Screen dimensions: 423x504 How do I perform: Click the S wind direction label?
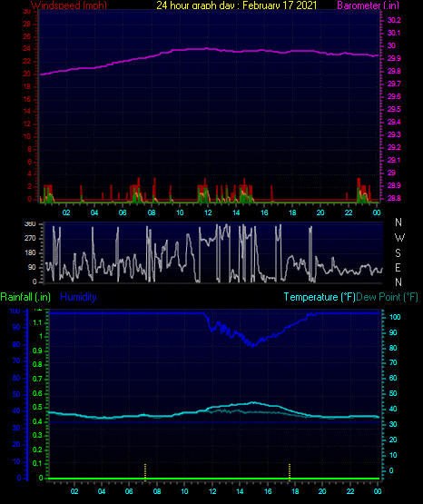point(398,253)
